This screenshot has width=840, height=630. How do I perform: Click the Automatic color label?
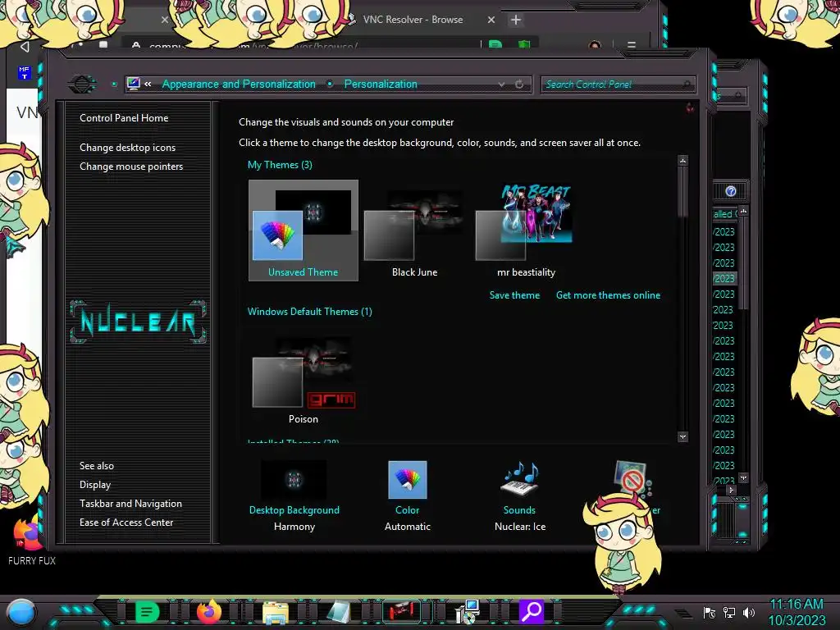pos(407,527)
